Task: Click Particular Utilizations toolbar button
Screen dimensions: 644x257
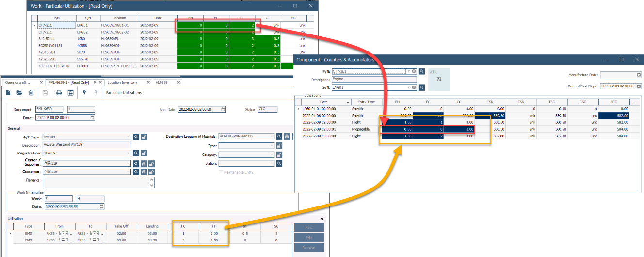Action: (124, 92)
